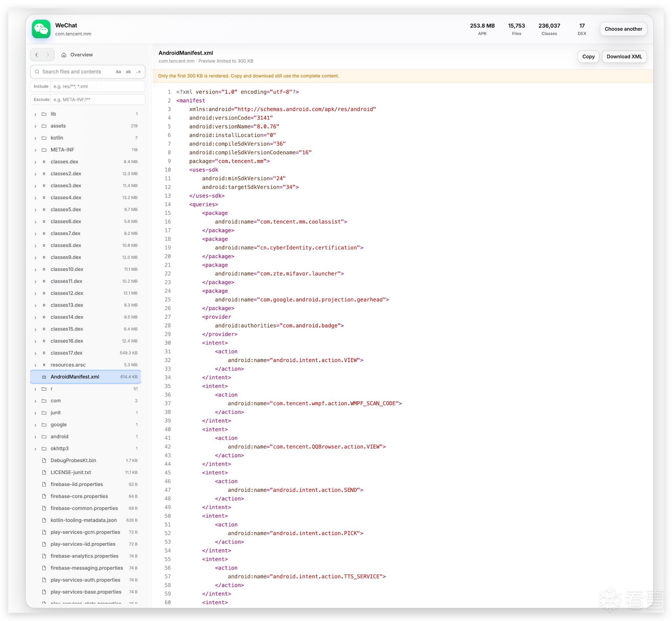Expand the META-INF folder

pos(35,150)
